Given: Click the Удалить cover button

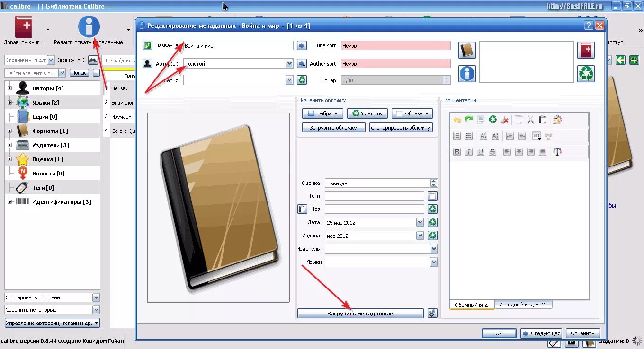Looking at the screenshot, I should [x=367, y=113].
